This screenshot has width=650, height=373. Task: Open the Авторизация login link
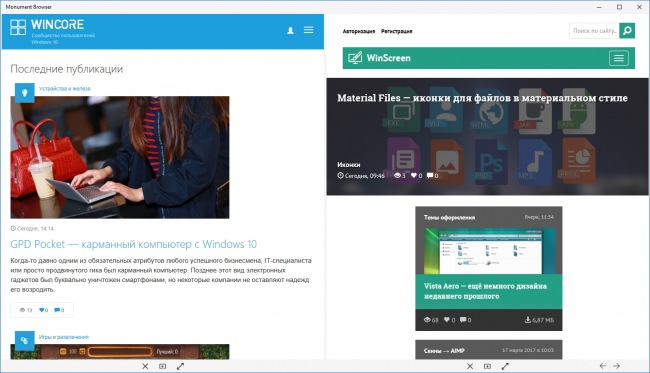pos(359,31)
